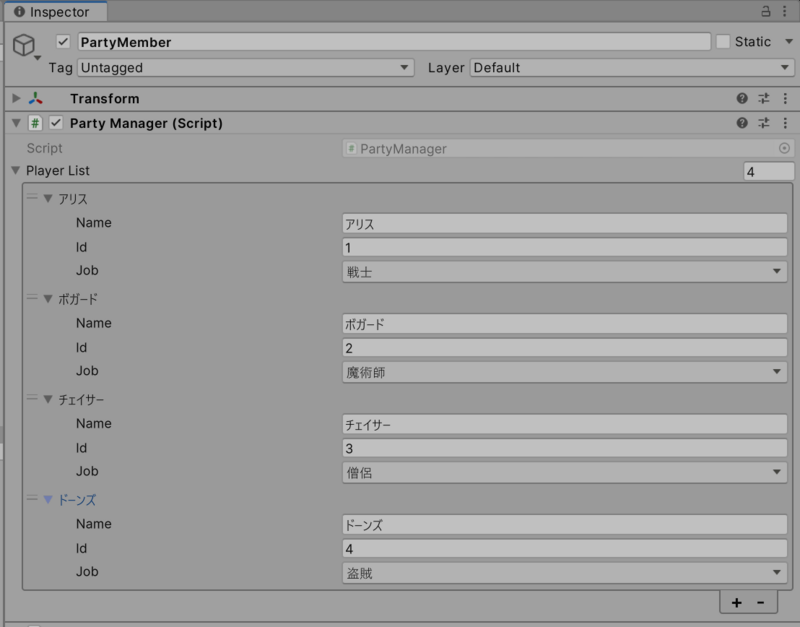The width and height of the screenshot is (800, 627).
Task: Open ボガード Job dropdown 魔術師
Action: point(564,372)
